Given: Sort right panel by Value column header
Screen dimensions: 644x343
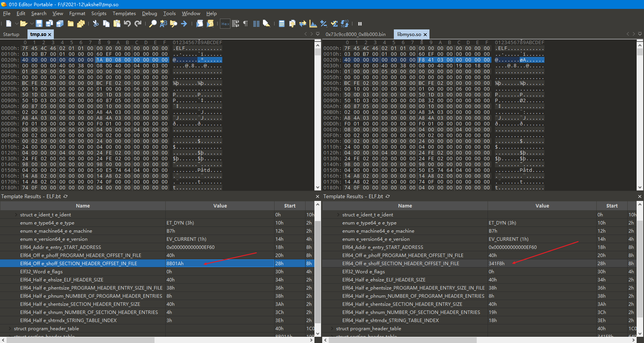Looking at the screenshot, I should 542,206.
